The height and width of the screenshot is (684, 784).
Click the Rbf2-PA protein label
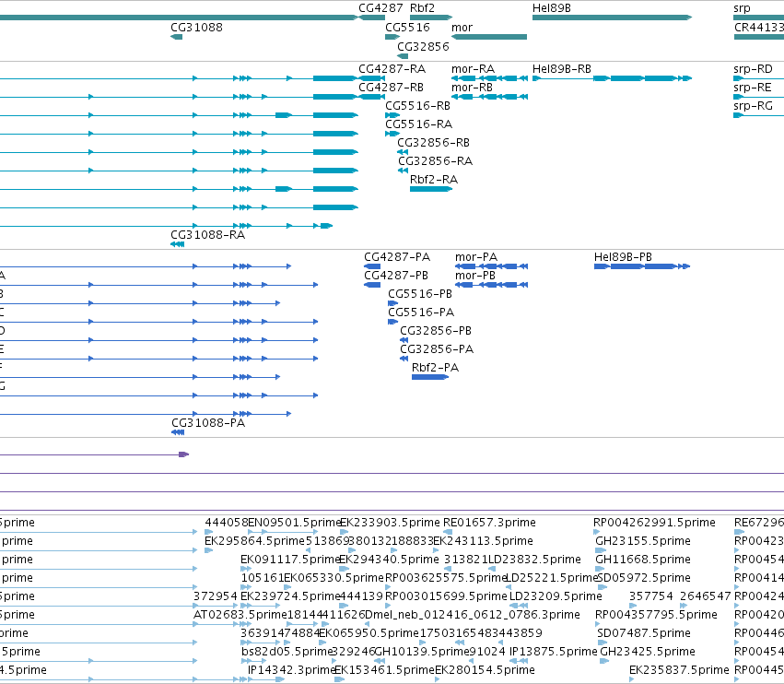click(x=435, y=368)
